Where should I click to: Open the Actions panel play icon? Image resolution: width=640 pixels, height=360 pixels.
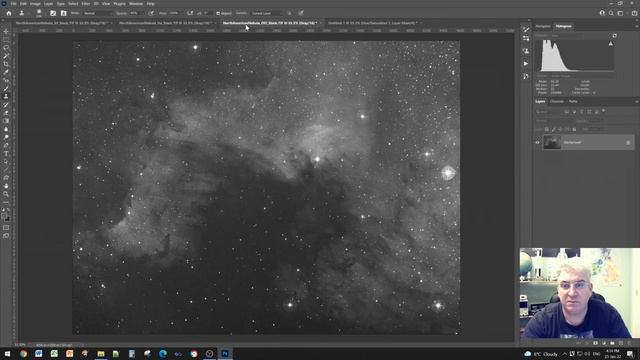click(x=526, y=64)
